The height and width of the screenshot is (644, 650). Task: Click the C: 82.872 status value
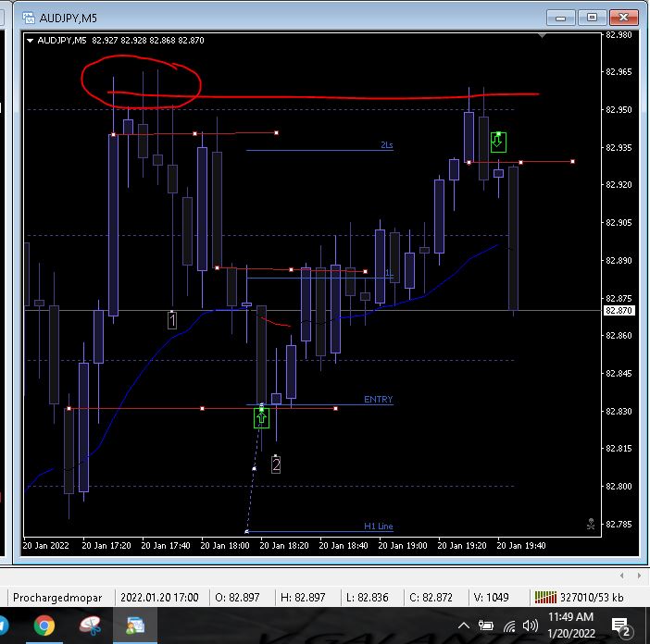(431, 597)
